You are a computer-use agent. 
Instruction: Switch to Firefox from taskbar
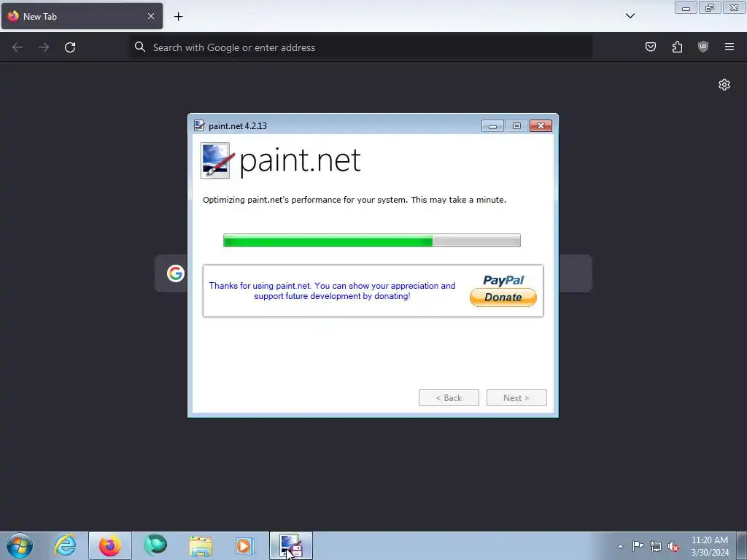[x=110, y=545]
